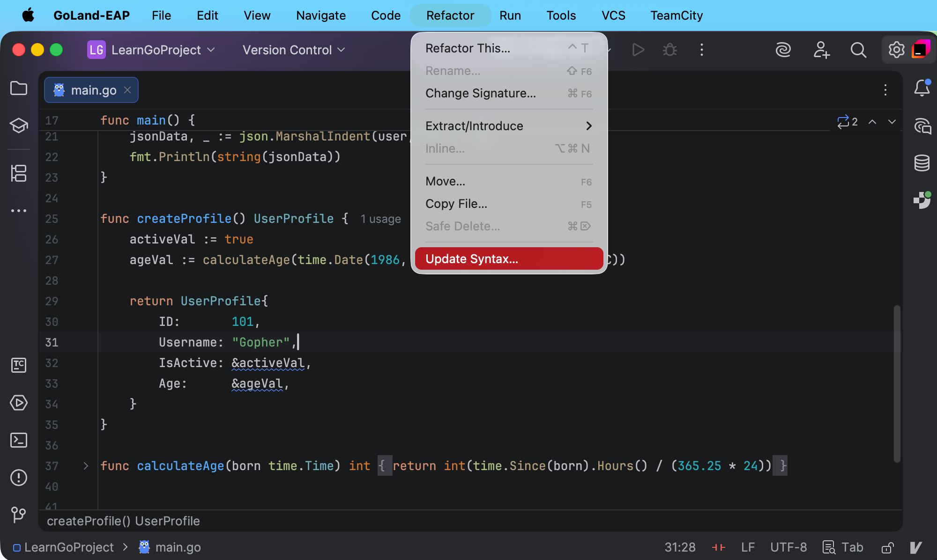Open the Extract/Introduce submenu
This screenshot has height=560, width=937.
pyautogui.click(x=509, y=126)
